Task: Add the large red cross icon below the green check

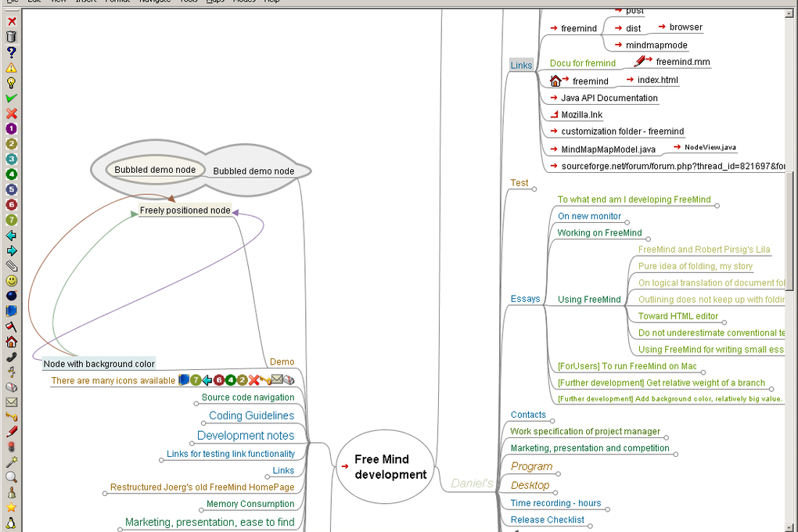Action: point(11,113)
